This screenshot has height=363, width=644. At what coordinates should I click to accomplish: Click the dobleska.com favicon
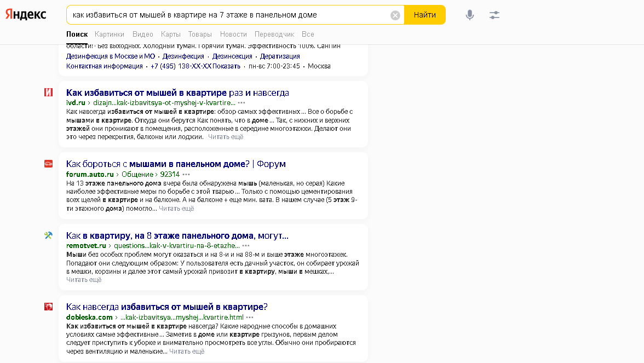(48, 307)
